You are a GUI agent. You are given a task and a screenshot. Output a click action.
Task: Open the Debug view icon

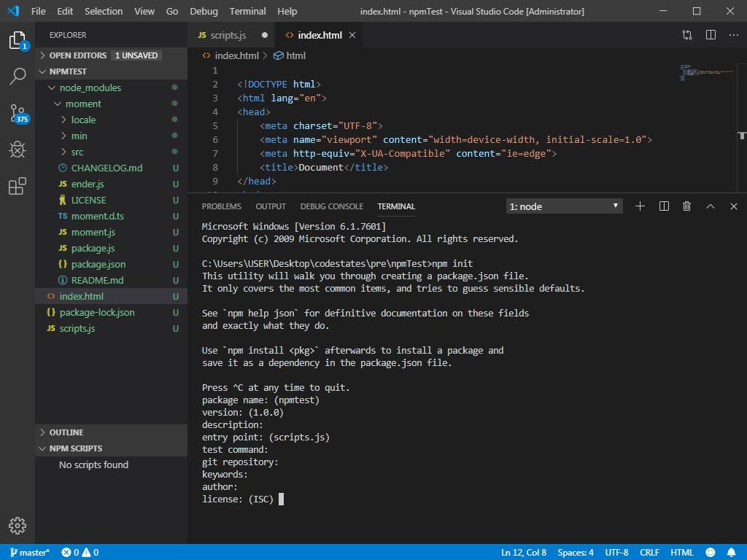coord(18,149)
